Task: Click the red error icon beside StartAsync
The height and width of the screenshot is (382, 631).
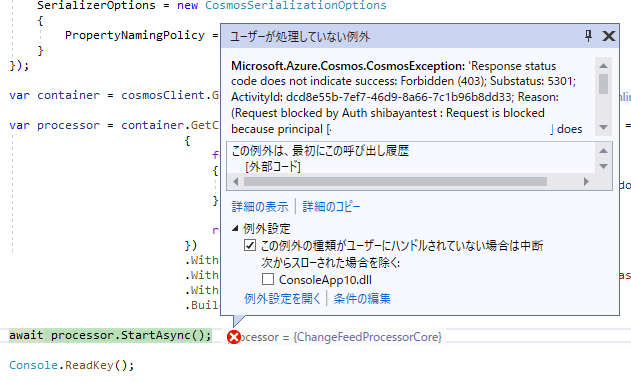Action: 234,337
